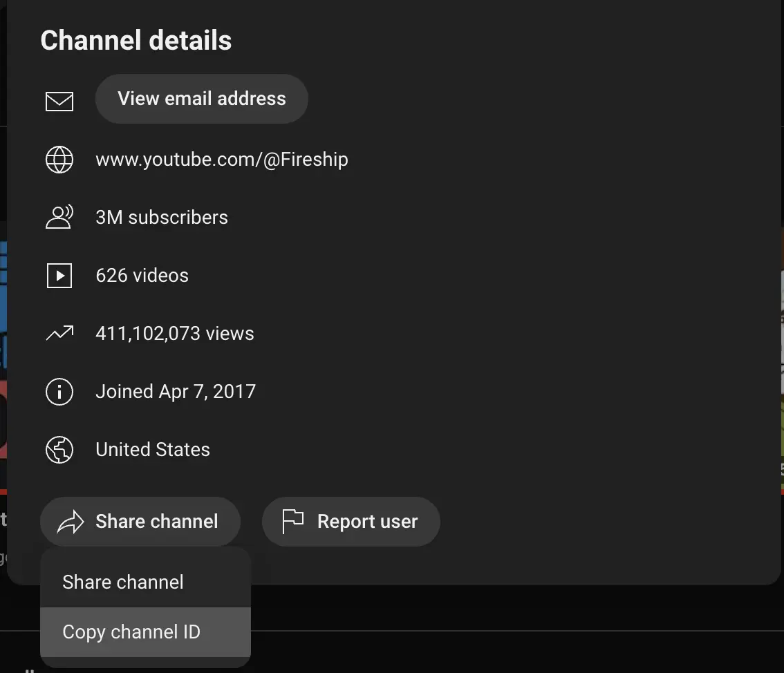Click the play-box videos icon

tap(59, 275)
